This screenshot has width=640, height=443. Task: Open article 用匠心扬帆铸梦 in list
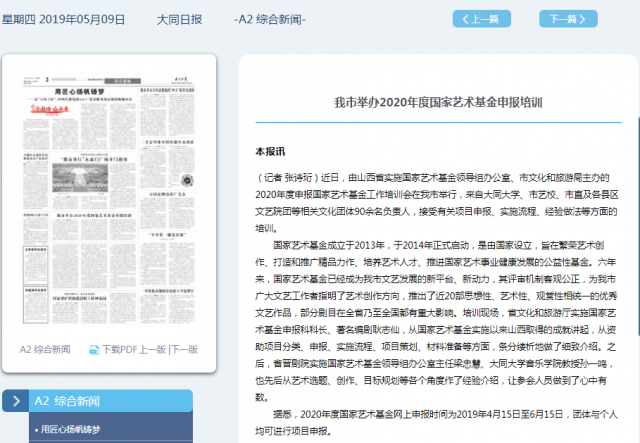[70, 429]
